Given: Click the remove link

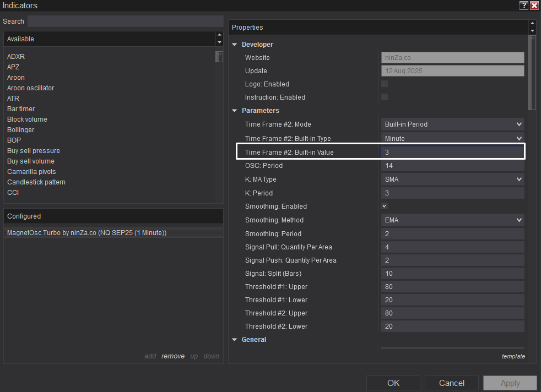Looking at the screenshot, I should click(172, 356).
